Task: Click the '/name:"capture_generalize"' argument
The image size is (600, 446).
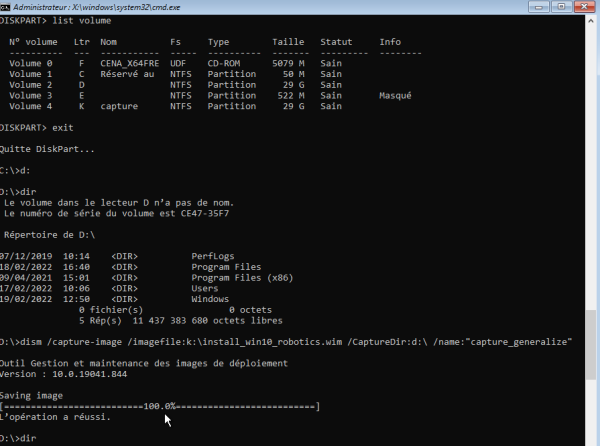Action: coord(502,342)
